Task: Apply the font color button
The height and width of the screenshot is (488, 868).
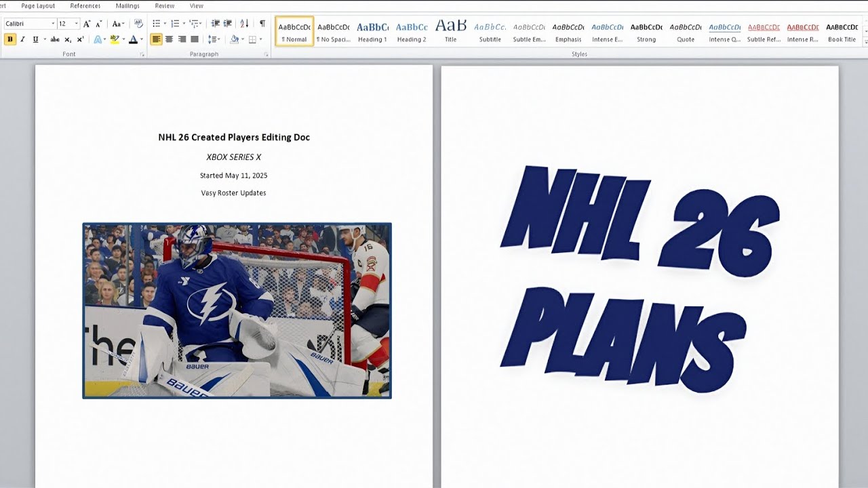Action: (133, 39)
